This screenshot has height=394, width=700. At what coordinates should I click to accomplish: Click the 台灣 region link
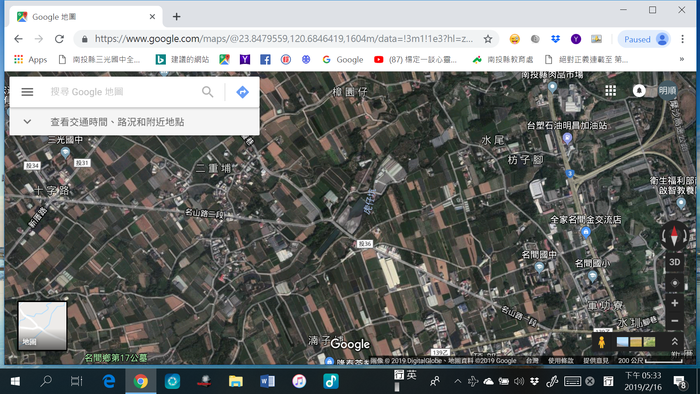[x=532, y=361]
